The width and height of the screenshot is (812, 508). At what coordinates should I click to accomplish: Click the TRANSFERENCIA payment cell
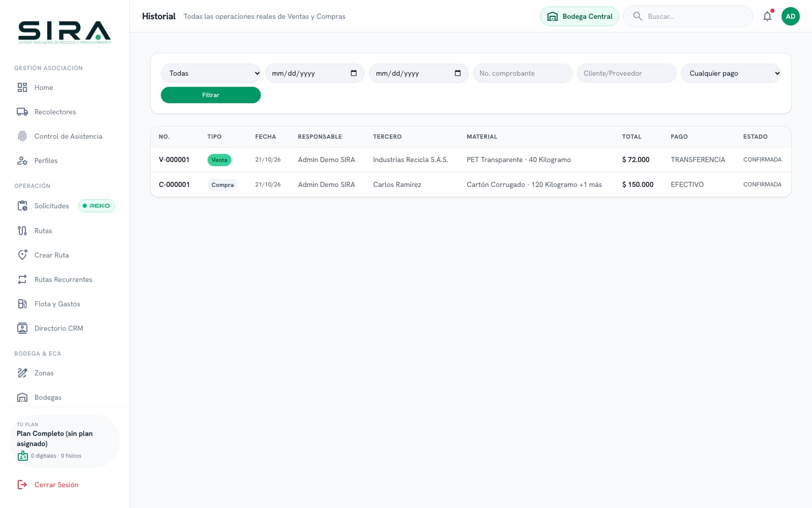tap(698, 160)
